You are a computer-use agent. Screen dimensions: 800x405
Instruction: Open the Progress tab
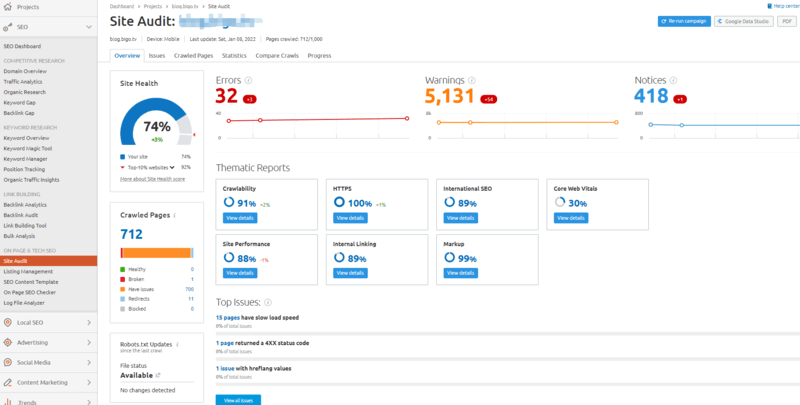point(319,56)
